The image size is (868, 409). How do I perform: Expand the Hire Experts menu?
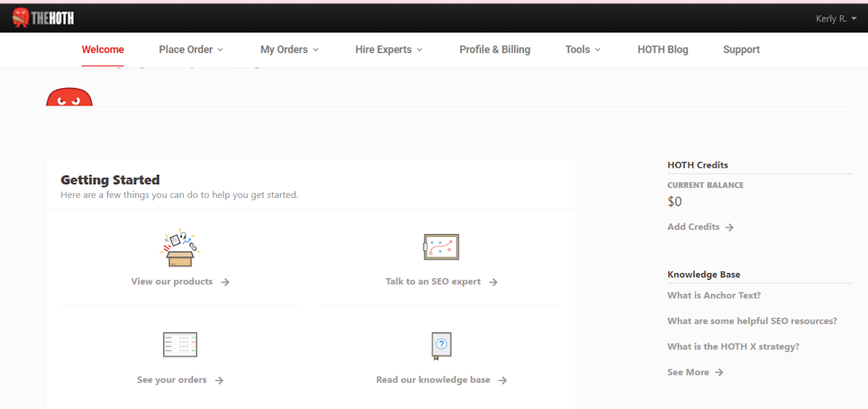click(x=388, y=50)
